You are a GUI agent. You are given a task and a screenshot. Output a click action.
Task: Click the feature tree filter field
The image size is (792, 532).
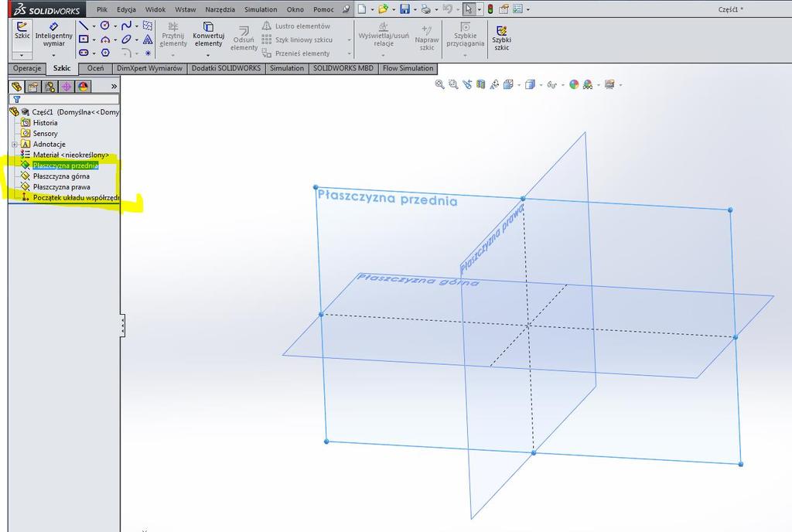click(65, 100)
